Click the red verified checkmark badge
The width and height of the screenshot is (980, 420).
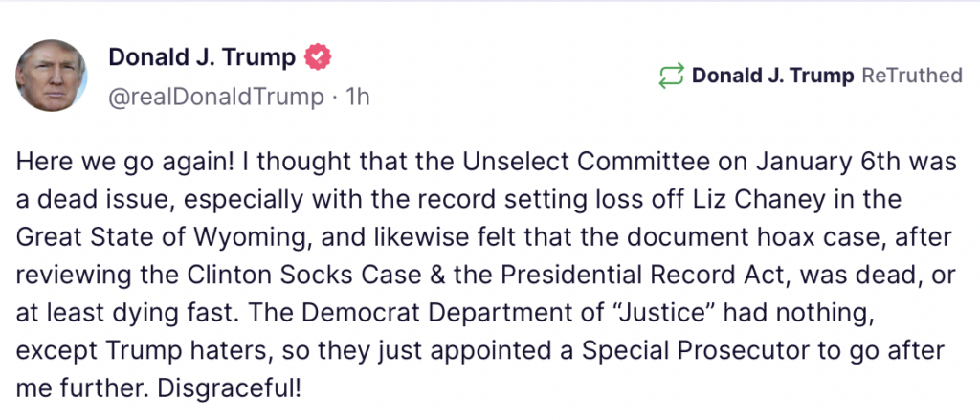point(318,57)
